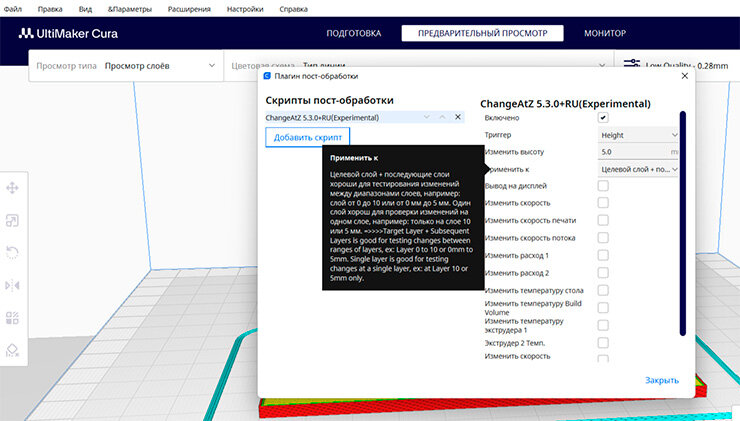This screenshot has width=740, height=421.
Task: Enable Экструдер 2 Темп. checkbox
Action: 603,342
